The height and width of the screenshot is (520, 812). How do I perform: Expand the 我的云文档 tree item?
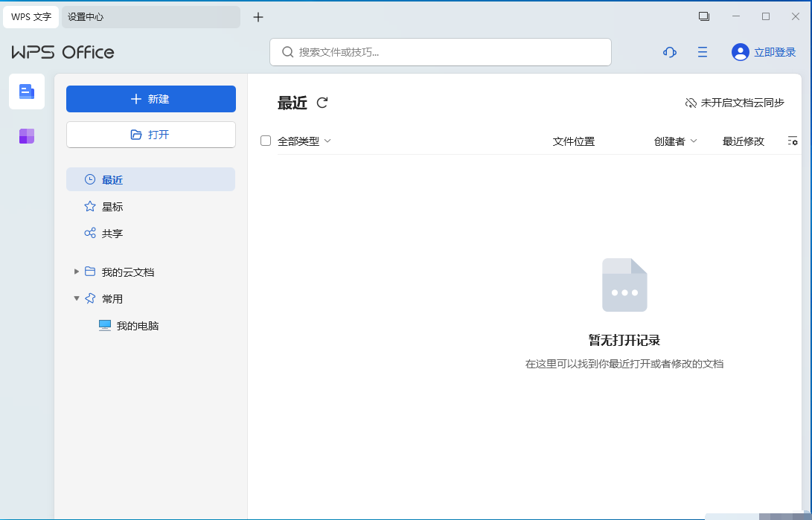click(77, 272)
